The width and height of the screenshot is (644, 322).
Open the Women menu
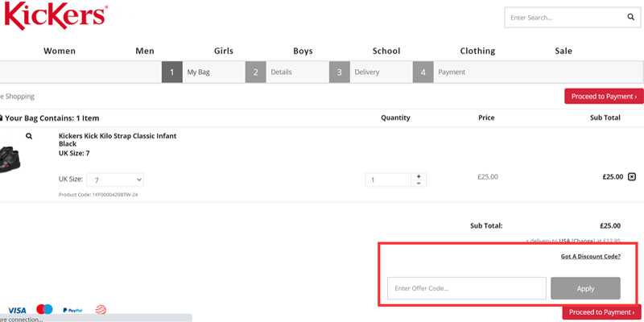60,51
